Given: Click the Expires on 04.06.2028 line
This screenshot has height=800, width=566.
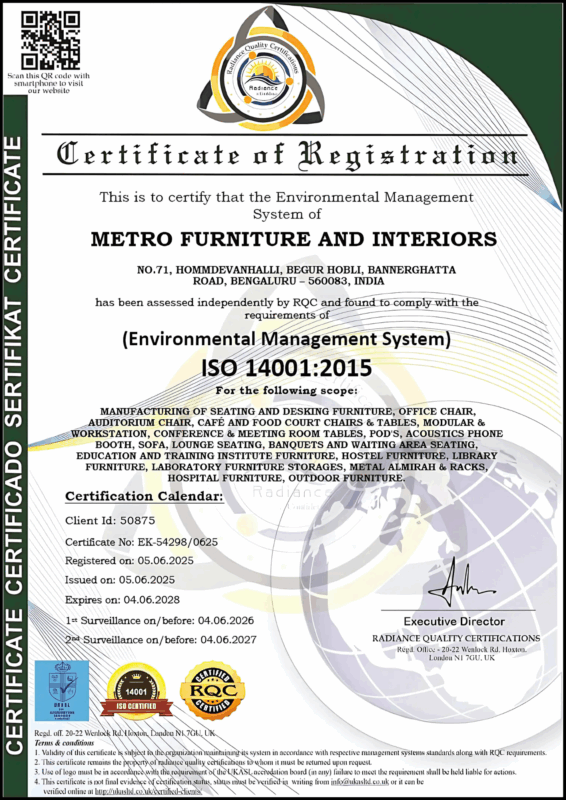Looking at the screenshot, I should pyautogui.click(x=122, y=599).
